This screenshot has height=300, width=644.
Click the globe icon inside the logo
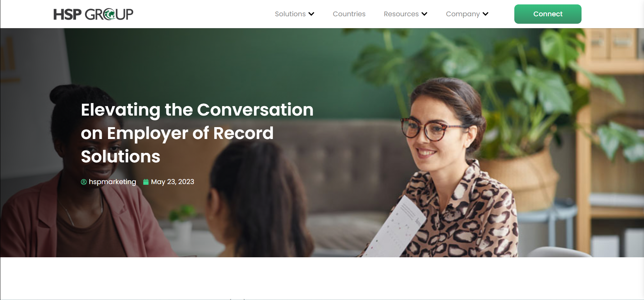pos(110,15)
